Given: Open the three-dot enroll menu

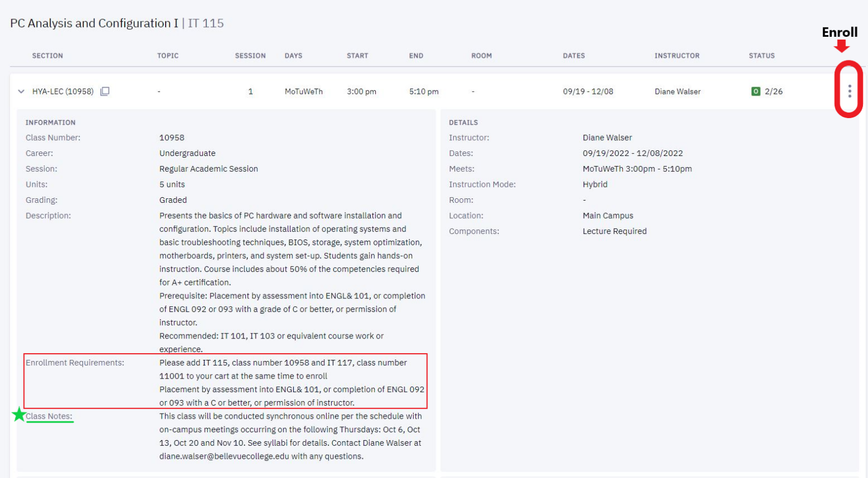Looking at the screenshot, I should point(849,91).
